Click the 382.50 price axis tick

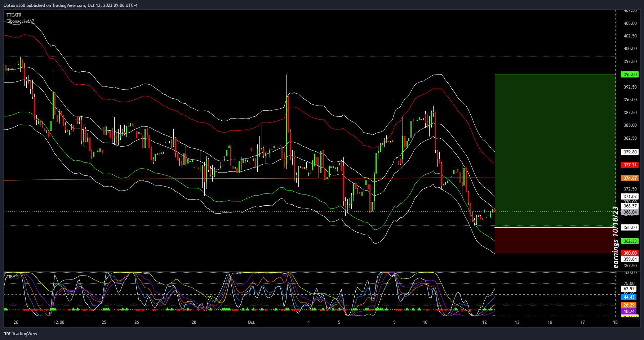[630, 138]
